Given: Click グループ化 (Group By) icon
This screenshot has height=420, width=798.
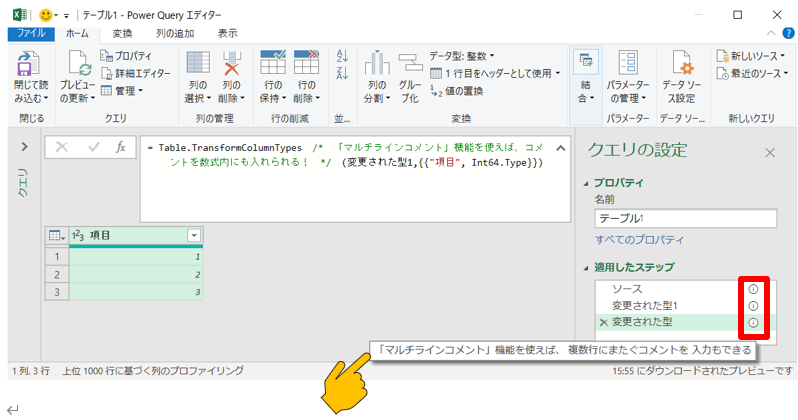Looking at the screenshot, I should click(410, 63).
